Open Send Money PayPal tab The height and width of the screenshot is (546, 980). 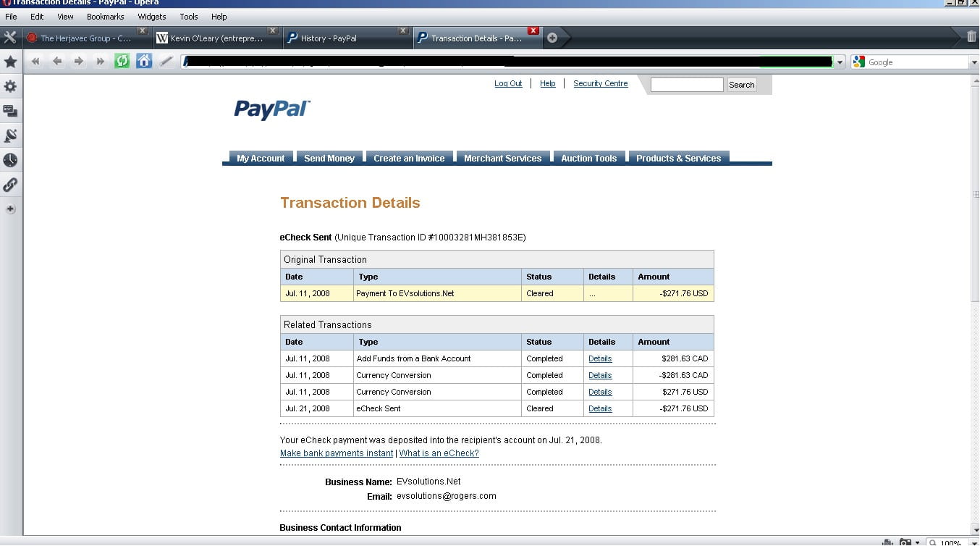[x=329, y=158]
